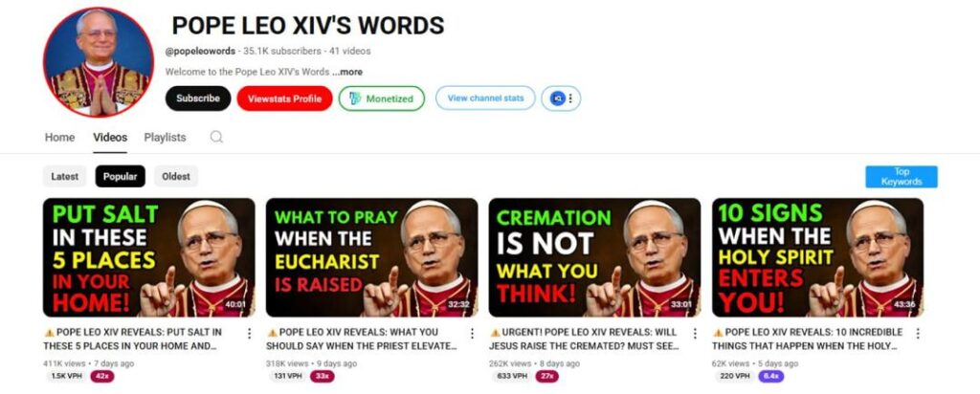Open the 'Cremation is not what you think' thumbnail
Image resolution: width=980 pixels, height=394 pixels.
(594, 257)
